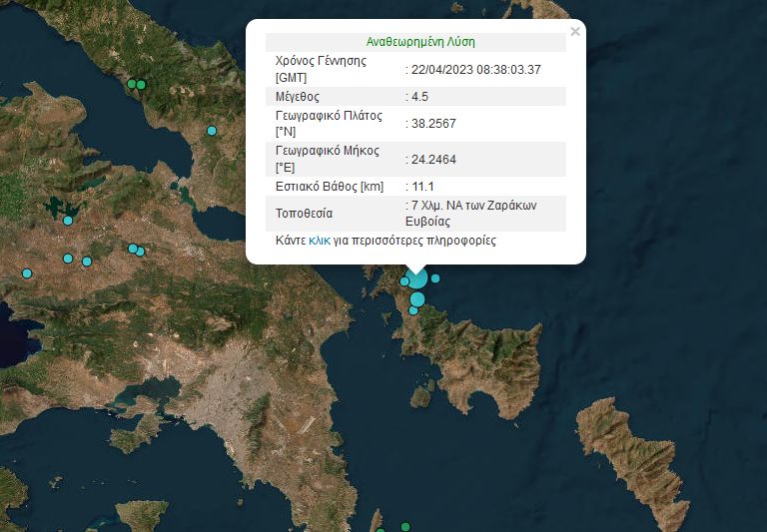Click the 'Γεωγραφικό Πλάτος [°N]' label

coord(329,123)
